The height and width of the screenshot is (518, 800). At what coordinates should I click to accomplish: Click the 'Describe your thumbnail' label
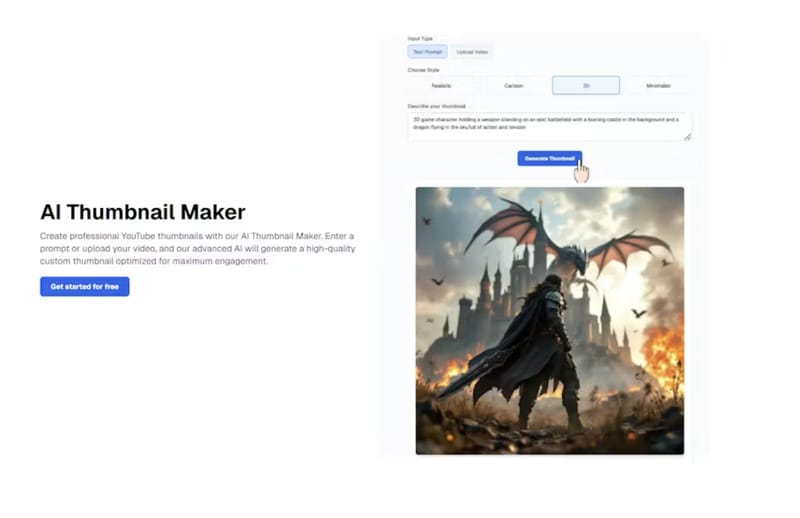436,106
